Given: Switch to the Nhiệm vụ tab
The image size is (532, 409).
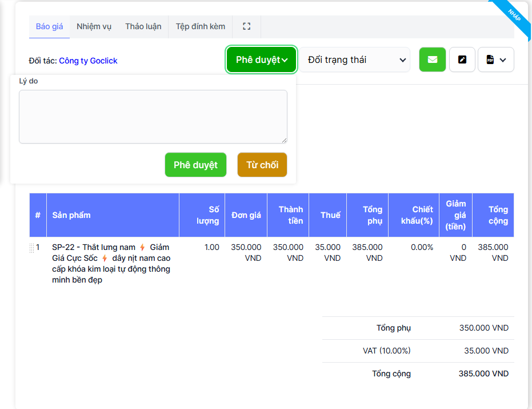Looking at the screenshot, I should (x=94, y=26).
